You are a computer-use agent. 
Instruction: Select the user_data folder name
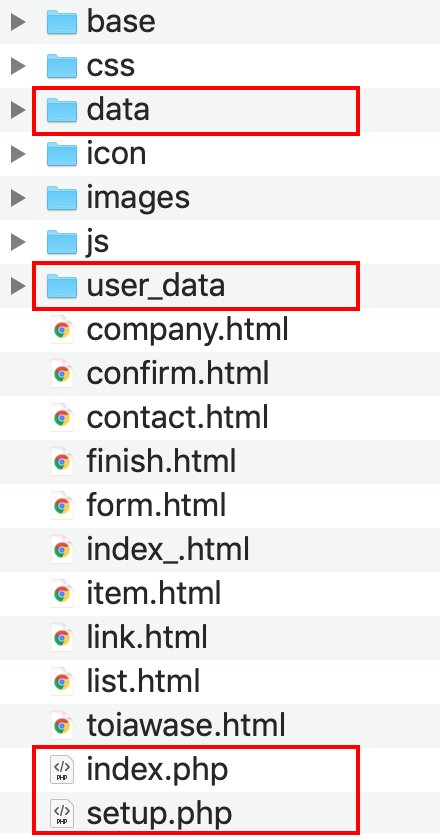coord(155,286)
